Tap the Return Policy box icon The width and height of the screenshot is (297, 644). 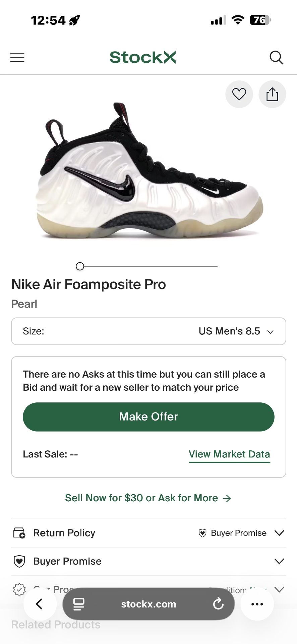(x=19, y=533)
